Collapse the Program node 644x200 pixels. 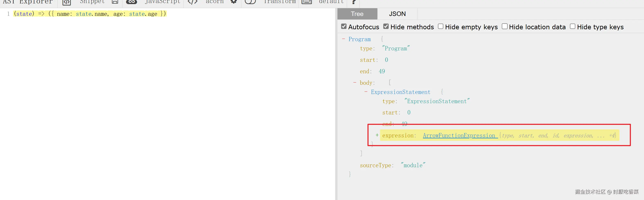(344, 39)
